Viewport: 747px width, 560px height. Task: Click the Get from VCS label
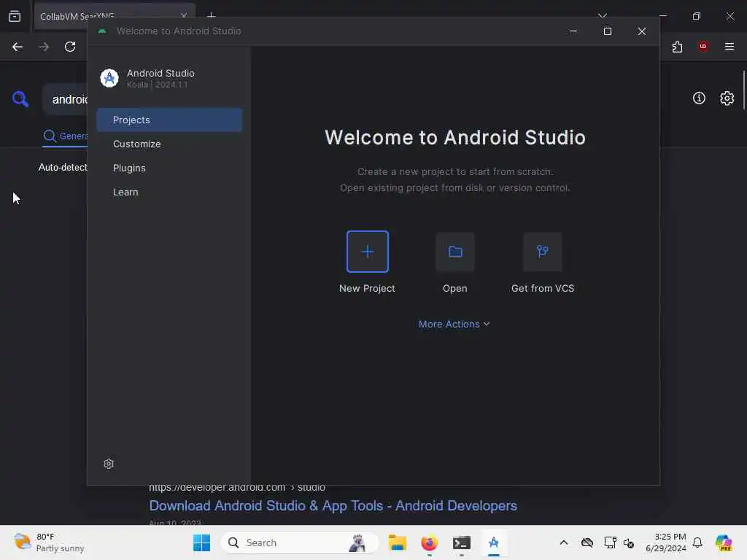pyautogui.click(x=543, y=288)
